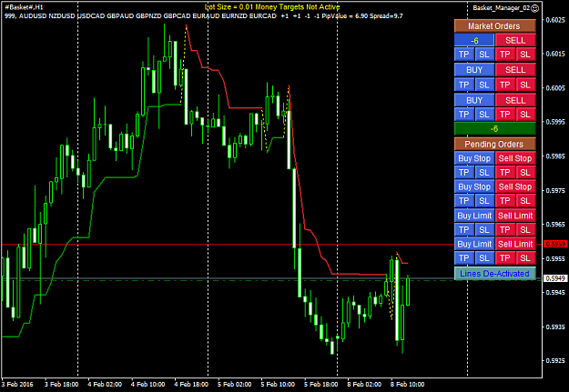569x392 pixels.
Task: Click the blue -6 button beside top SELL
Action: pos(474,41)
